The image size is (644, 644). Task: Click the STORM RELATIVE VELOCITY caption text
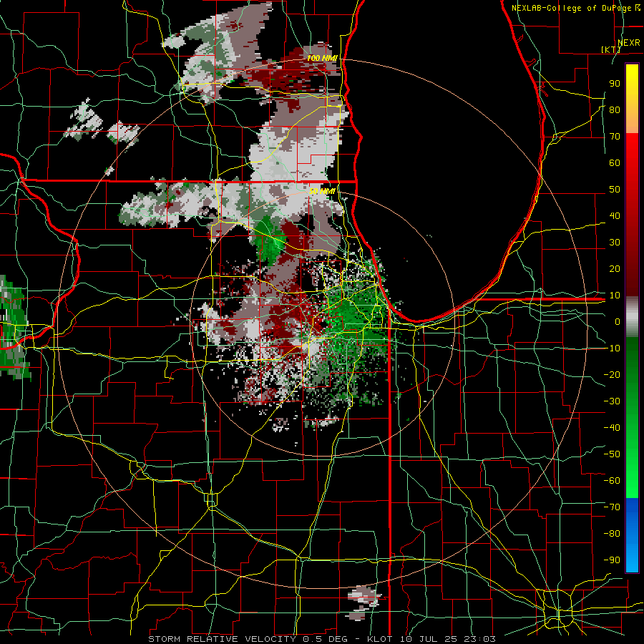point(222,639)
